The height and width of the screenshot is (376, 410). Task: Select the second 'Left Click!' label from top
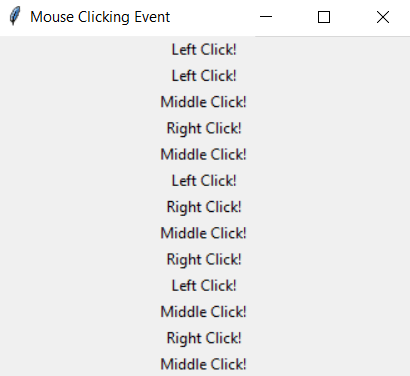(204, 76)
